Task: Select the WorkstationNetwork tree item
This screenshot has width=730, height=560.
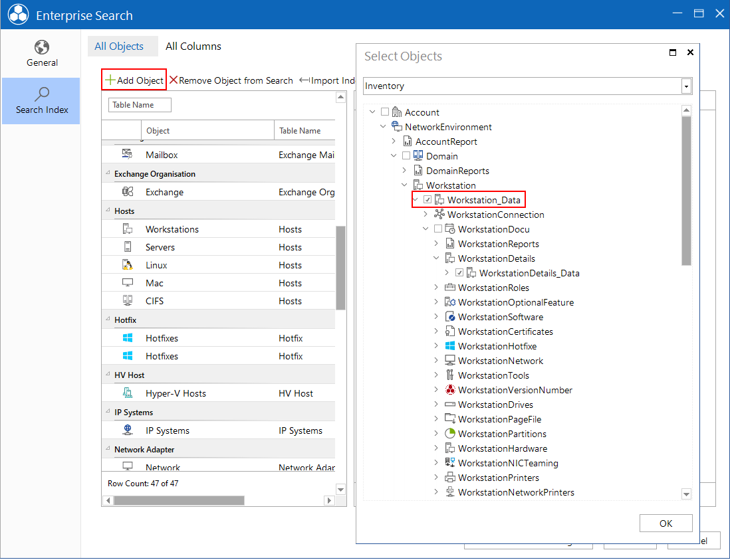Action: [501, 361]
